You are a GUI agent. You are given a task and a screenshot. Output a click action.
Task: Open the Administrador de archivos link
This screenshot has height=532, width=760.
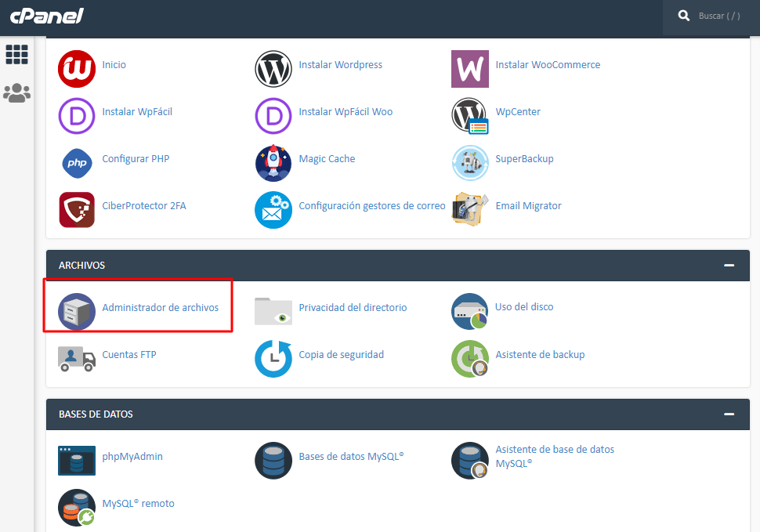[x=161, y=308]
